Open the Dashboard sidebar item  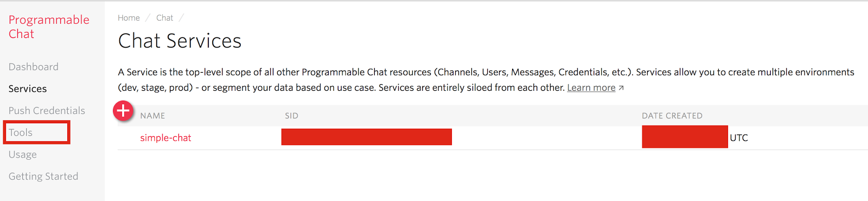point(34,67)
